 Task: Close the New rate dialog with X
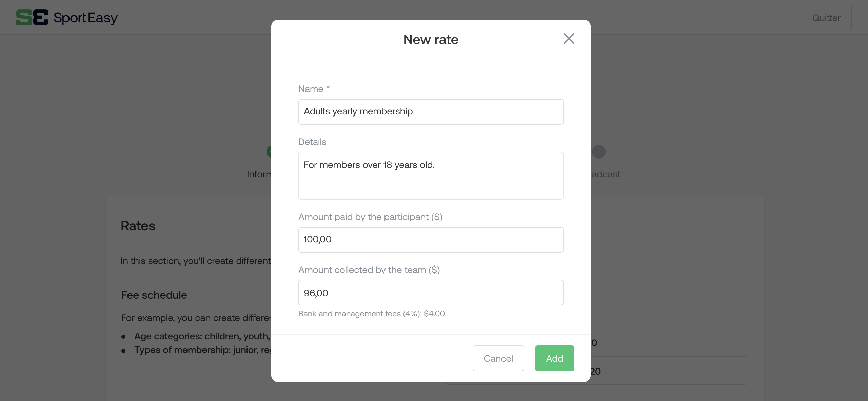pos(569,39)
